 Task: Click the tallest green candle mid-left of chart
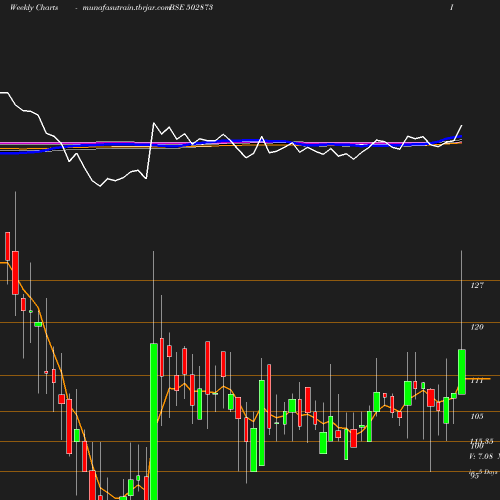[x=154, y=422]
